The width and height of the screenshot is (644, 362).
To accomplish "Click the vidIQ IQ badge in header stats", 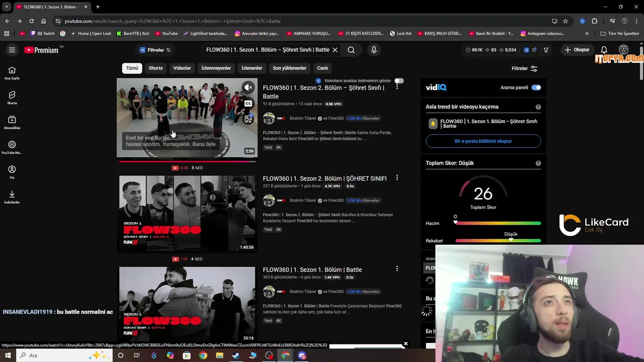I will (526, 50).
